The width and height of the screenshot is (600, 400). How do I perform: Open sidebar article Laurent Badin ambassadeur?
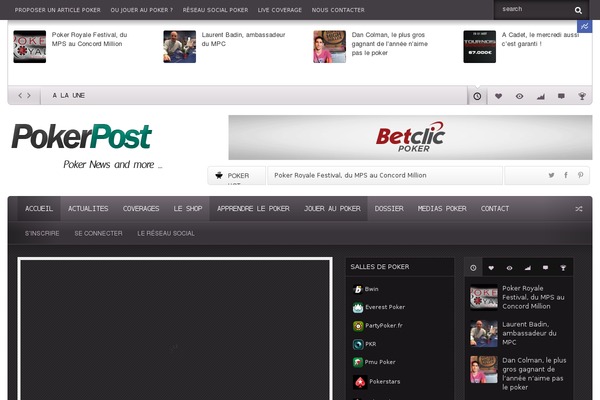[x=529, y=333]
